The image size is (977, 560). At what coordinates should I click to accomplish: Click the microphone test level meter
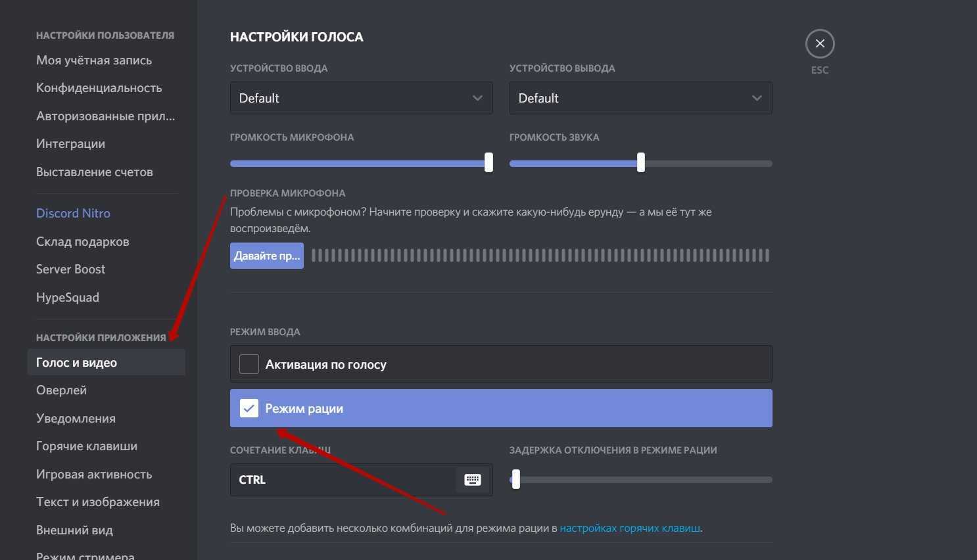point(540,256)
